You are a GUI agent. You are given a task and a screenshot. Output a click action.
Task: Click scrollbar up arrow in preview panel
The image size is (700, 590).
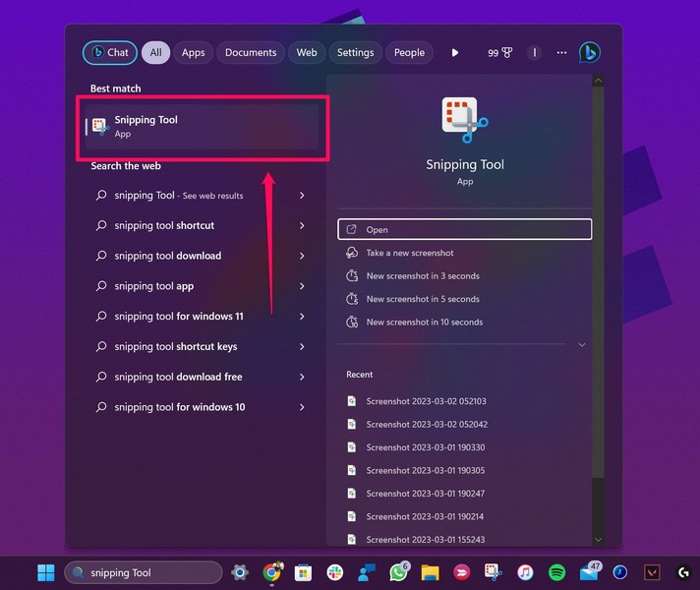pyautogui.click(x=598, y=81)
